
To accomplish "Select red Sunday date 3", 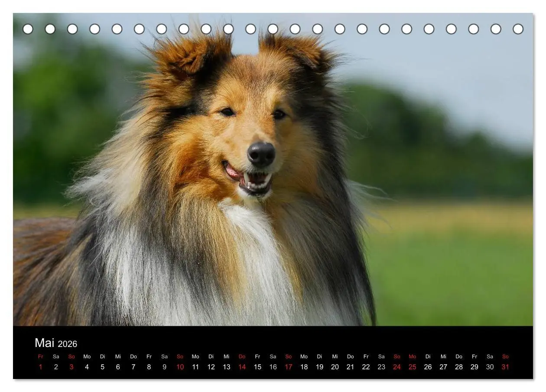I will click(x=71, y=367).
